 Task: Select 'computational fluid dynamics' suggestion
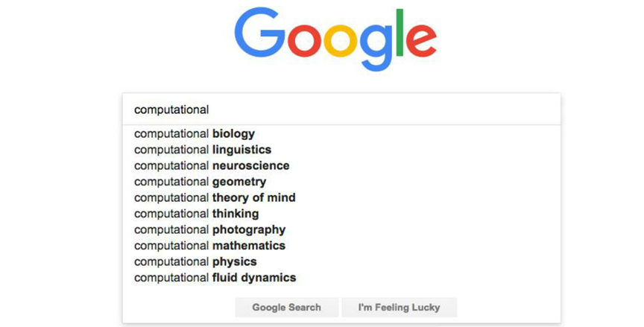[x=215, y=278]
